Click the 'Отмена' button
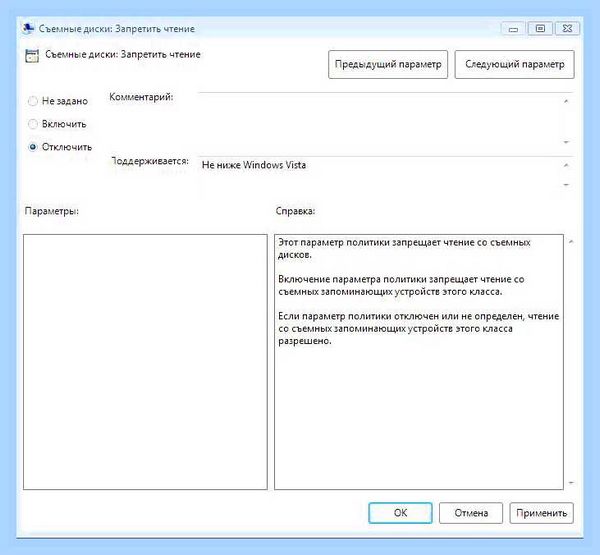600x555 pixels. [x=471, y=513]
